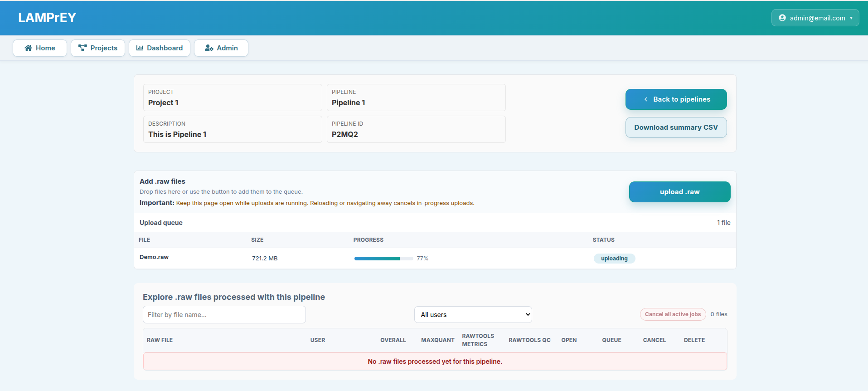Click the LAMPrEY logo title
This screenshot has height=391, width=868.
47,18
